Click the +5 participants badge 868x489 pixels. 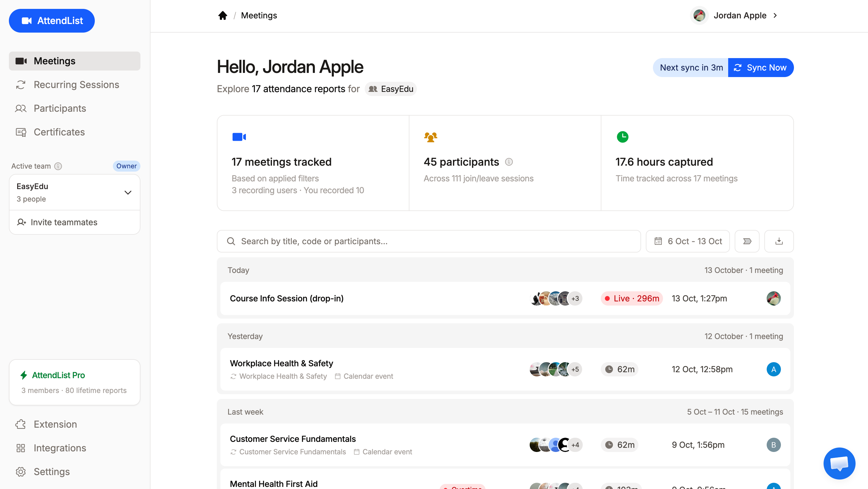tap(575, 369)
